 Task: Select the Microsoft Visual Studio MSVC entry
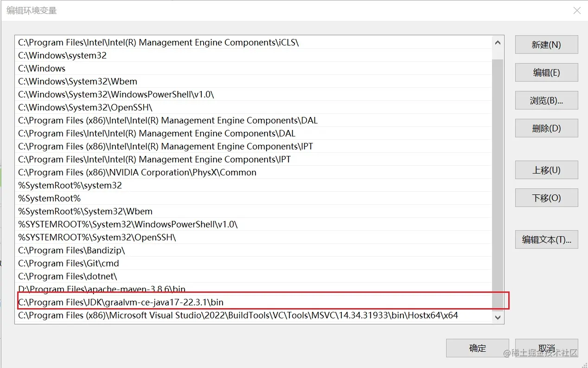coord(254,315)
